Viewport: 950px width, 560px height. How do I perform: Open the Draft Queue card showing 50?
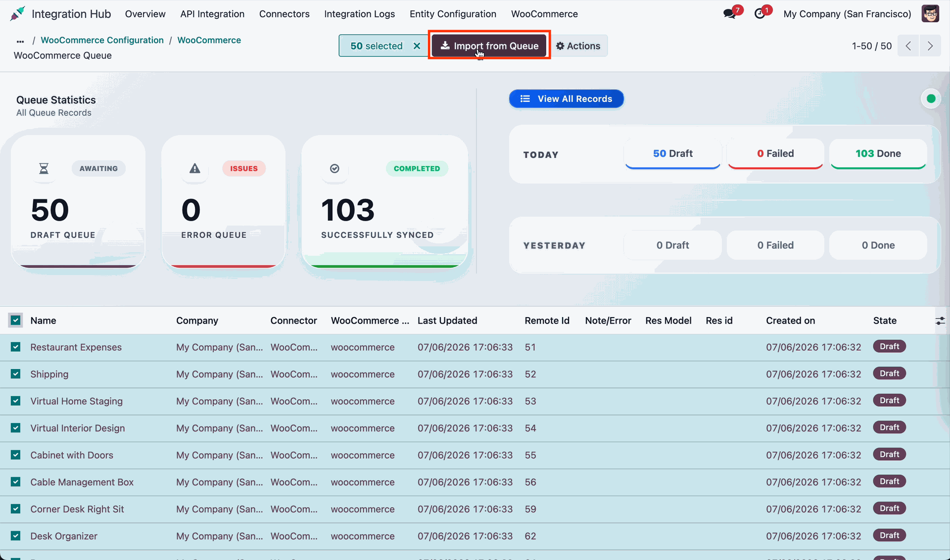(78, 202)
